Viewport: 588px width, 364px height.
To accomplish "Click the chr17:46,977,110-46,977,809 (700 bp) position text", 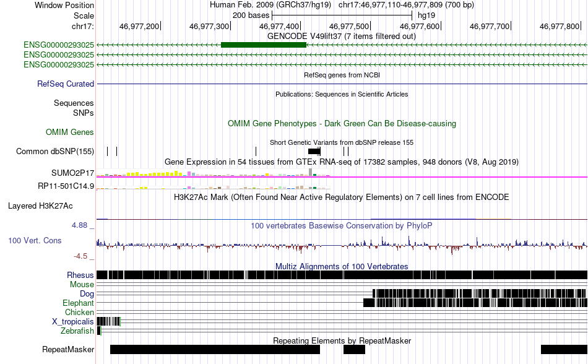I will pos(406,5).
